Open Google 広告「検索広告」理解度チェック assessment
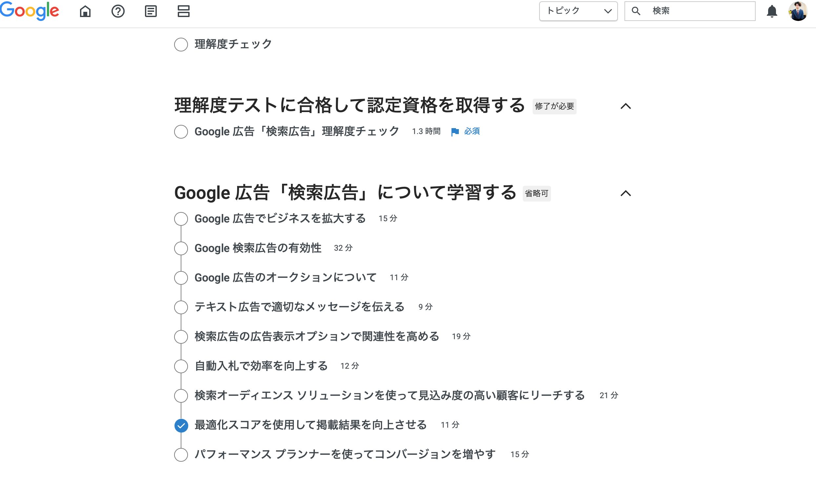This screenshot has width=816, height=504. coord(296,131)
